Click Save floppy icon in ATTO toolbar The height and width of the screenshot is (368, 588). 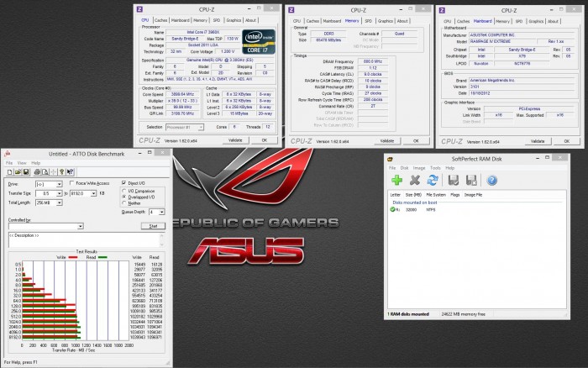[x=26, y=172]
